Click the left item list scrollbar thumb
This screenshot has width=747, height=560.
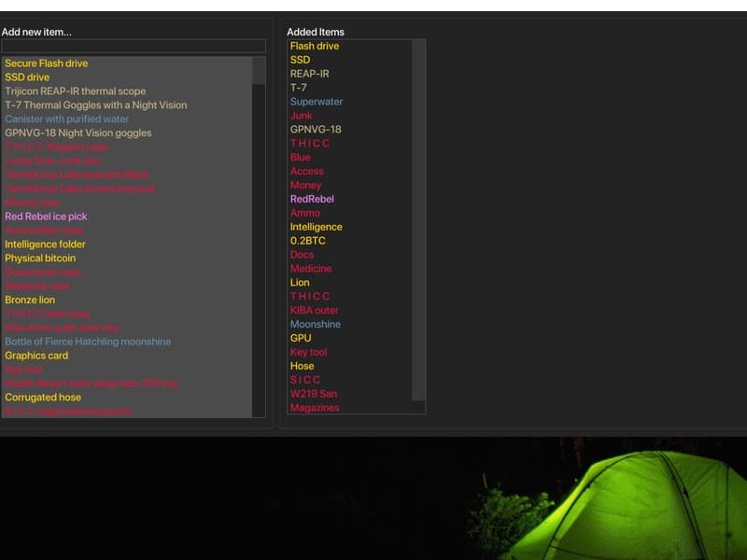[x=259, y=71]
